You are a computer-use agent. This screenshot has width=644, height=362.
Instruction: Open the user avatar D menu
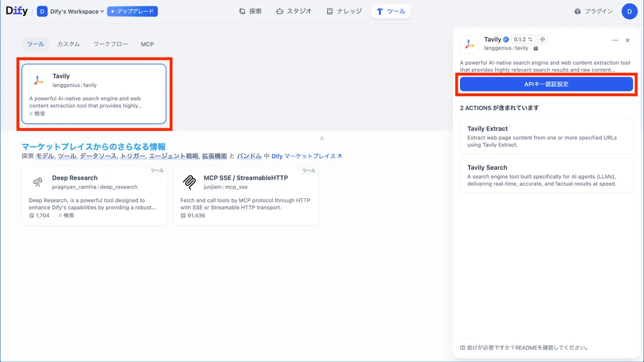click(x=629, y=11)
